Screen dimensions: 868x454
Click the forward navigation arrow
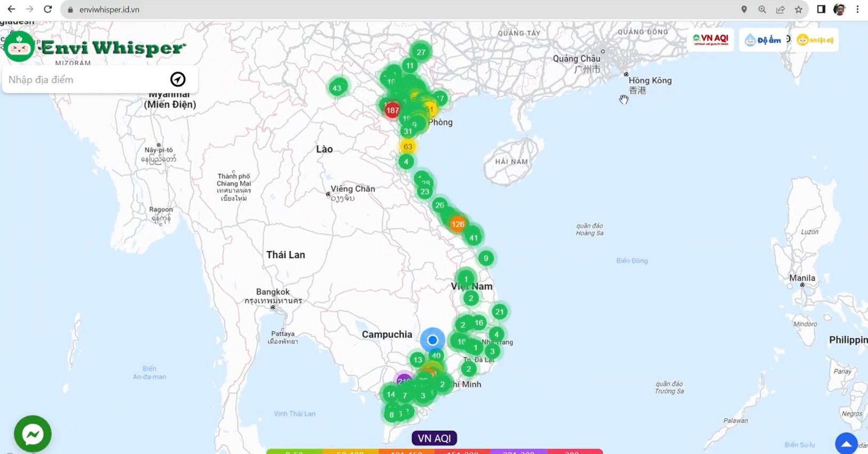(29, 9)
